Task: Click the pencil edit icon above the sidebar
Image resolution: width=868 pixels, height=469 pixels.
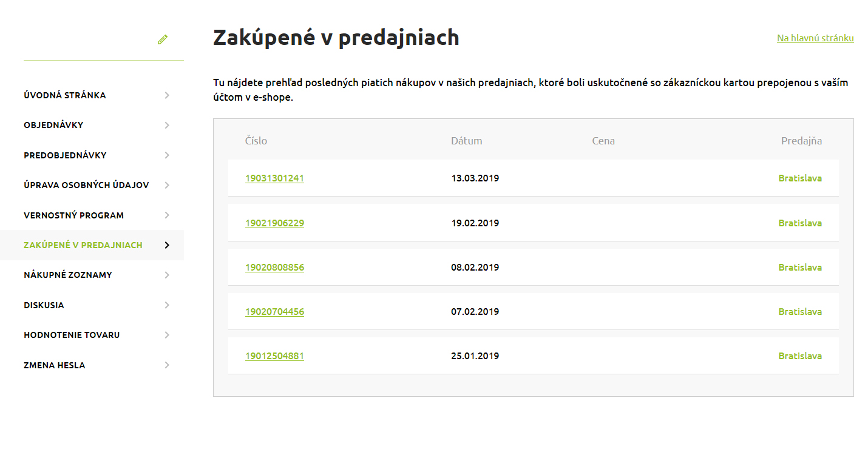Action: [162, 39]
